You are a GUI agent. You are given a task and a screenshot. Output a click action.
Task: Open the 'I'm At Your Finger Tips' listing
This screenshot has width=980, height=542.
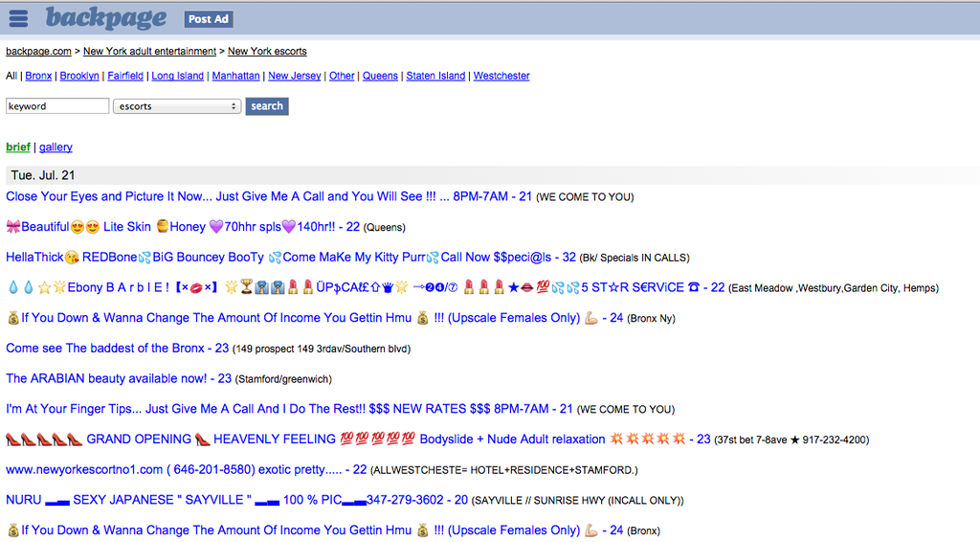point(289,409)
